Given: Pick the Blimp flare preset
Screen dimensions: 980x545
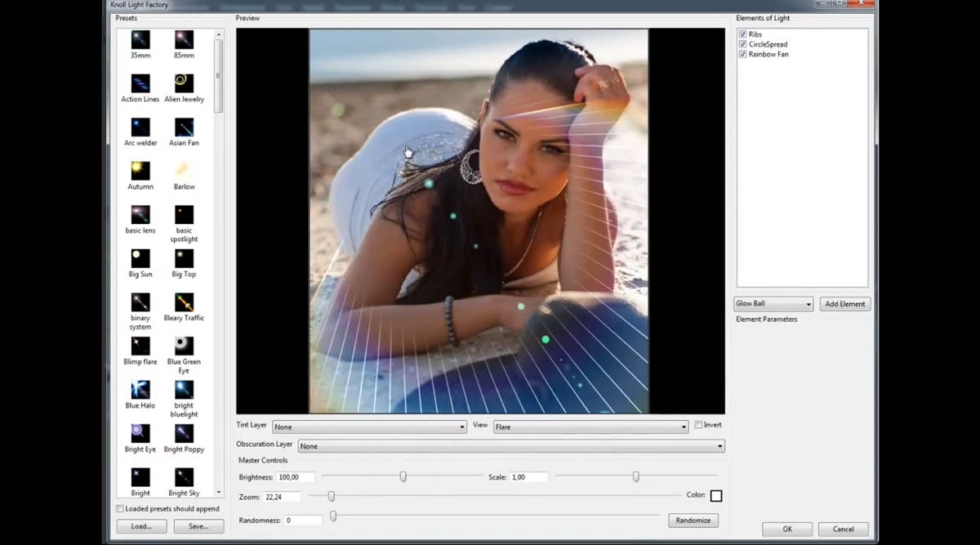Looking at the screenshot, I should click(140, 346).
